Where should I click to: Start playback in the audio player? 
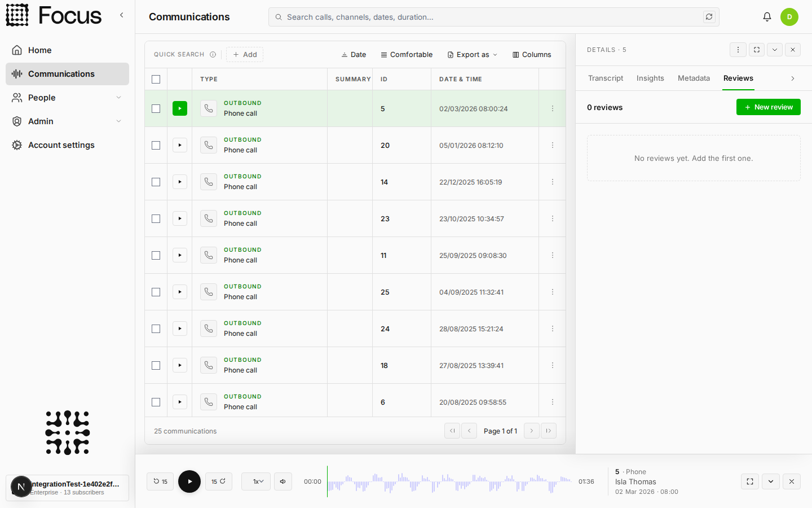(189, 481)
